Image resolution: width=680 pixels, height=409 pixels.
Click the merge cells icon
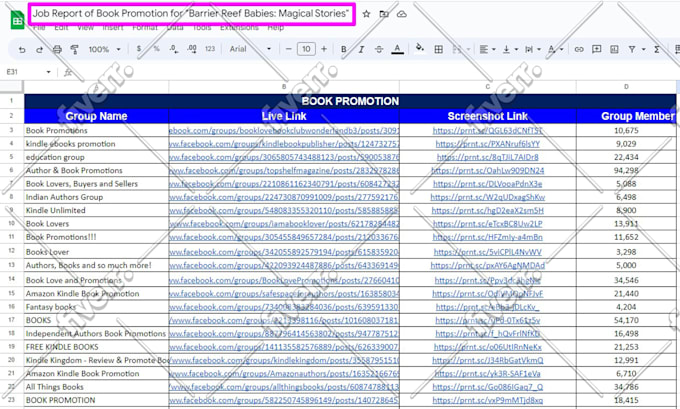click(x=457, y=49)
